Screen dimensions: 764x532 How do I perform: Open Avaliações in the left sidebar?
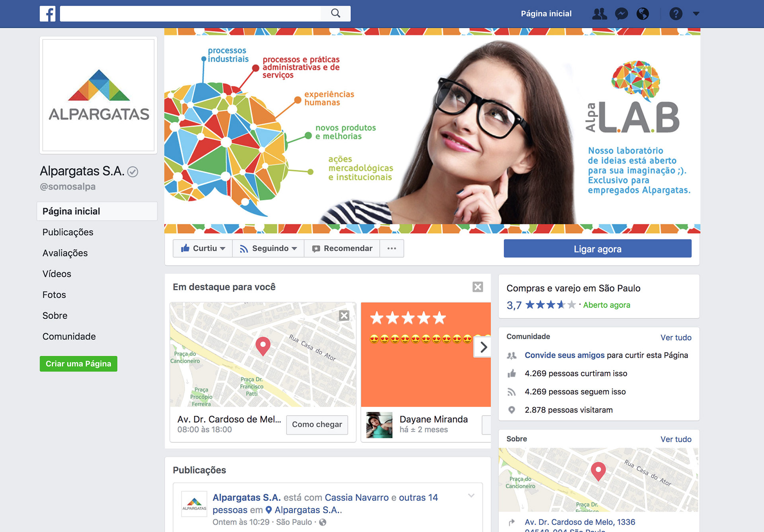[65, 253]
